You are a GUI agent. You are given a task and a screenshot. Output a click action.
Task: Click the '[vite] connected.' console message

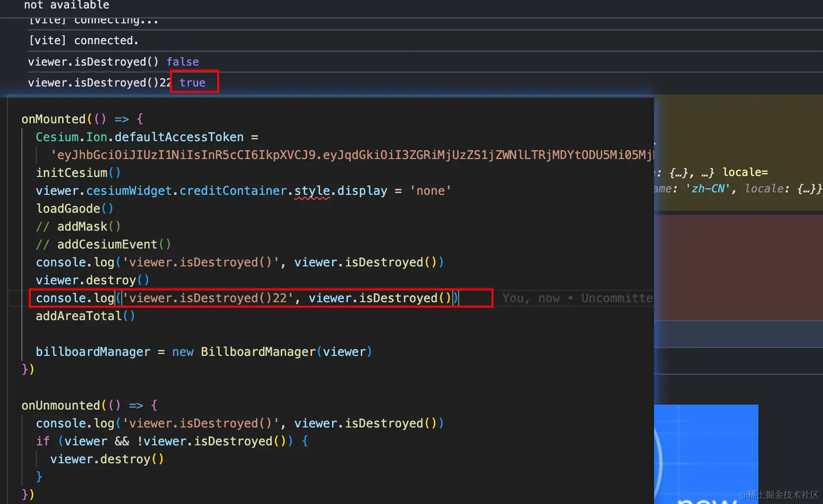[83, 40]
